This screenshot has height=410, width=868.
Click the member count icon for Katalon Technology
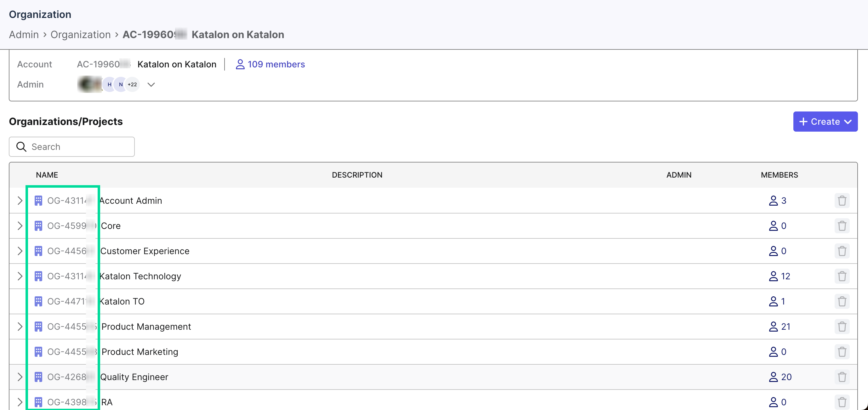pos(774,276)
